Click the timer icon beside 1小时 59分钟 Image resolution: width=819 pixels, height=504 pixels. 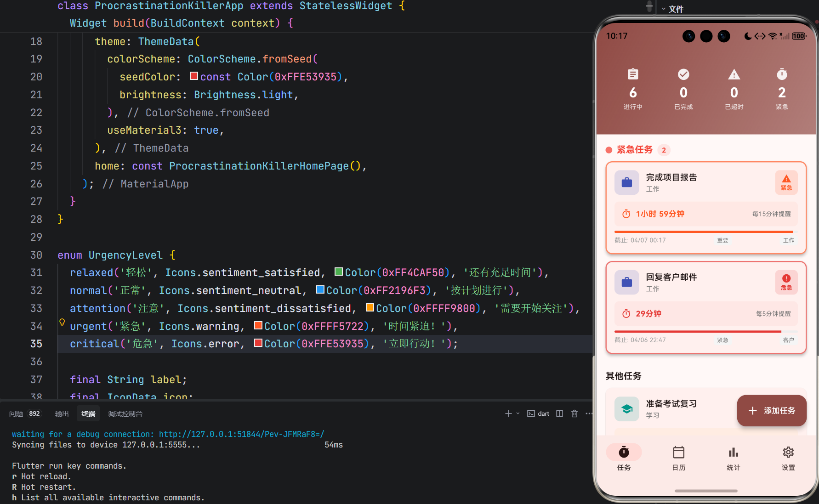[x=626, y=214]
